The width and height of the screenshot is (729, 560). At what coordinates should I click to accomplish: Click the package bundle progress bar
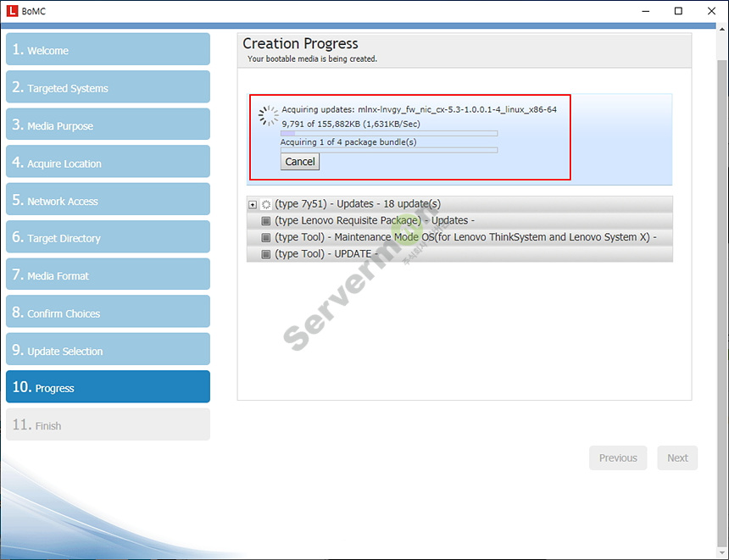(389, 150)
